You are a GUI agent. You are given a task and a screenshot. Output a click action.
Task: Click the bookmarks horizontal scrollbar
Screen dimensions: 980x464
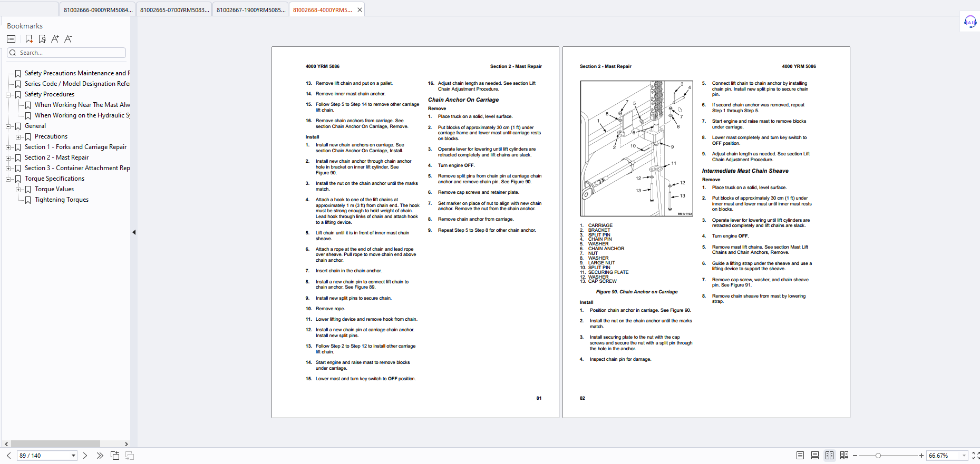click(x=55, y=444)
